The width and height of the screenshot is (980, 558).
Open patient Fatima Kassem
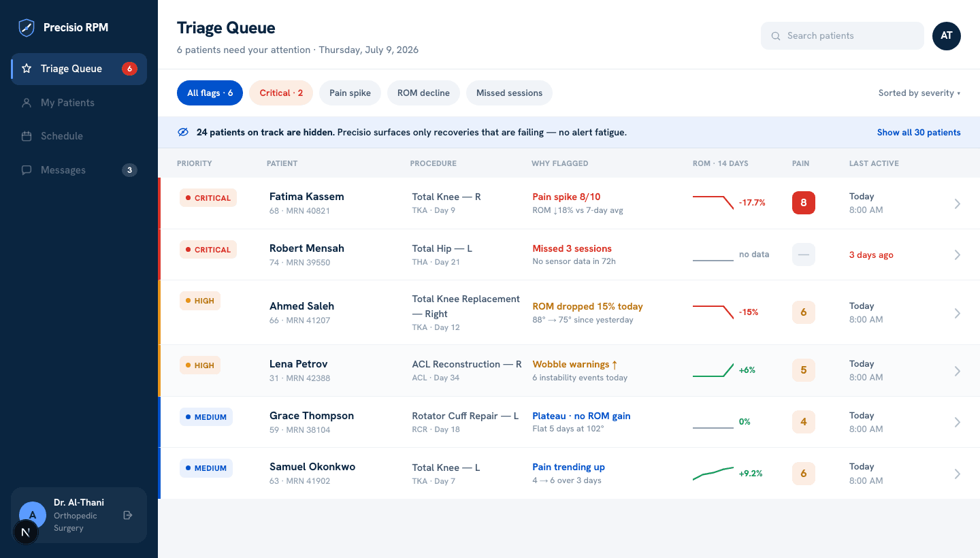[x=306, y=197]
